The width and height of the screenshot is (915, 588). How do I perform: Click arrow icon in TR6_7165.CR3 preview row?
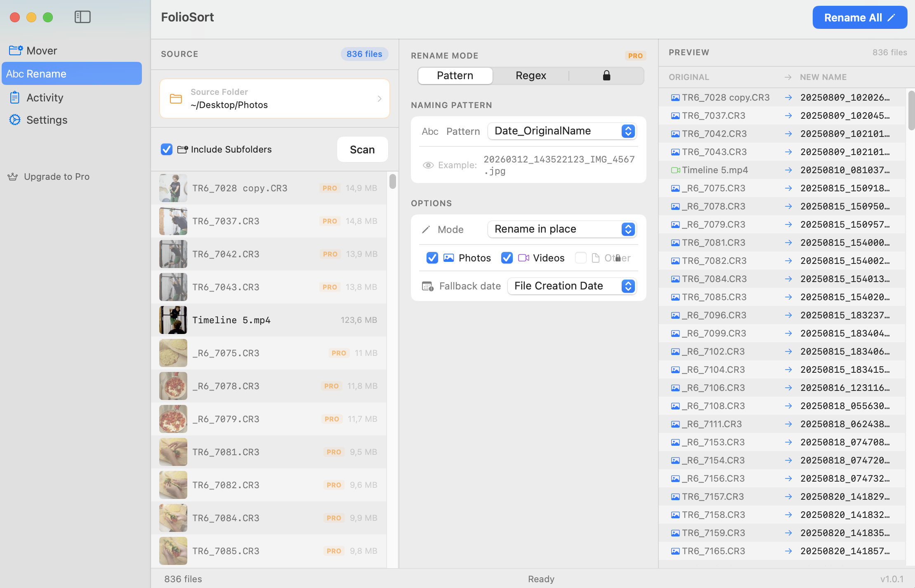788,551
